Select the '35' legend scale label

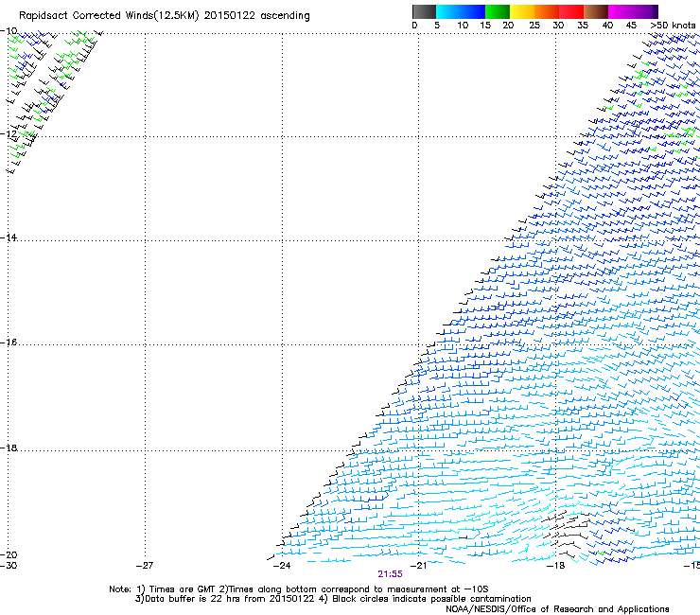583,26
